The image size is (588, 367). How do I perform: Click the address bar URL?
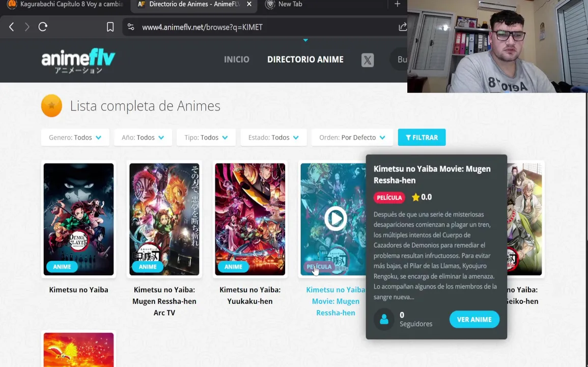tap(202, 27)
